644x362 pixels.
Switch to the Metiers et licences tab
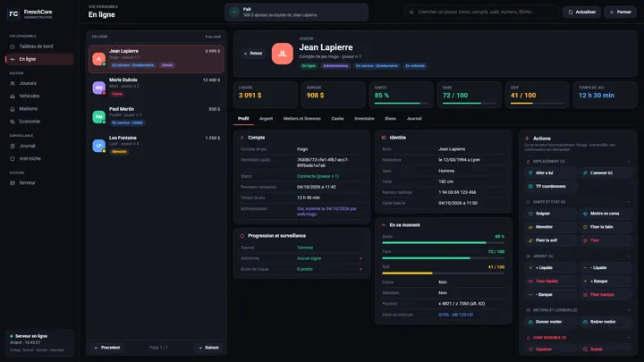tap(302, 119)
